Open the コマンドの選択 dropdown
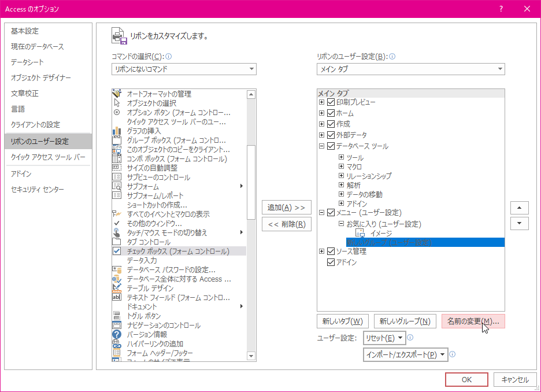Screen dimensions: 541x392 tap(184, 69)
